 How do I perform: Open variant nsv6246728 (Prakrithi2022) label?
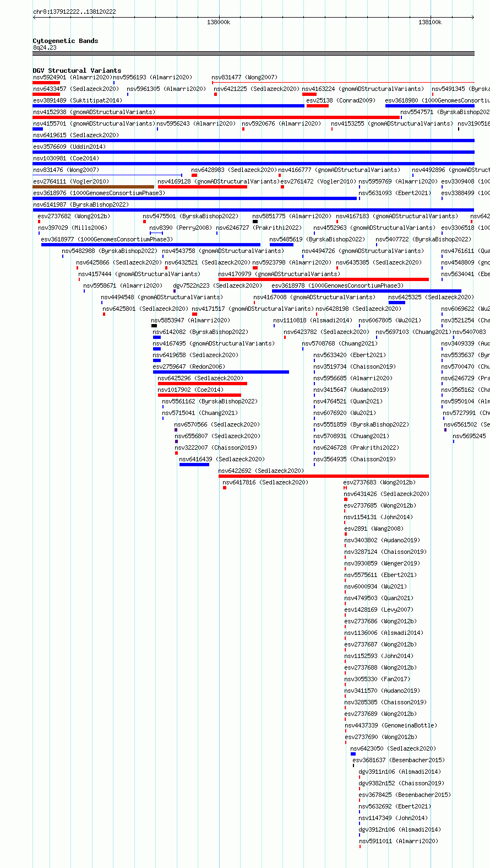356,448
